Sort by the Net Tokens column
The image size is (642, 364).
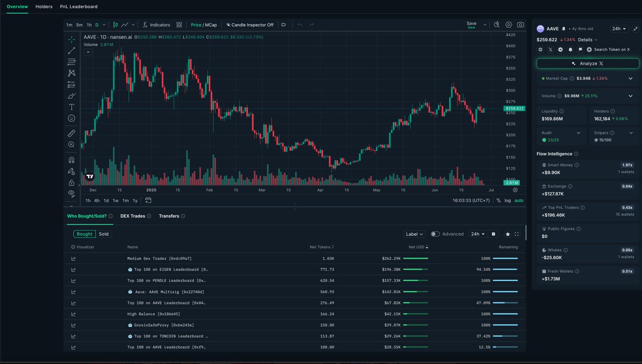pos(322,247)
